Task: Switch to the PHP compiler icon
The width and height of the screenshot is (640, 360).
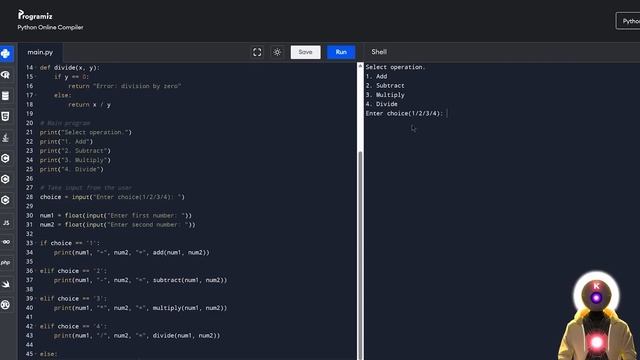Action: pos(6,262)
